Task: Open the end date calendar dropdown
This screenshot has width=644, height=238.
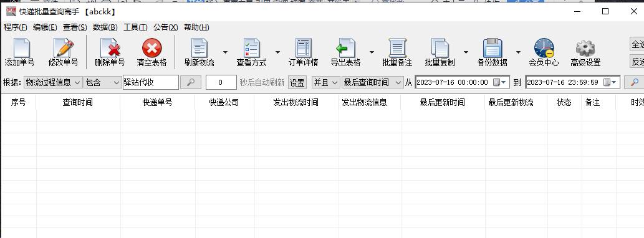Action: pyautogui.click(x=611, y=82)
